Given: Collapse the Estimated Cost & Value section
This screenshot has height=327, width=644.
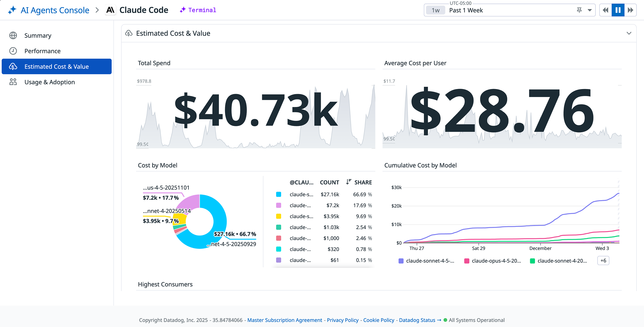Looking at the screenshot, I should [x=629, y=33].
